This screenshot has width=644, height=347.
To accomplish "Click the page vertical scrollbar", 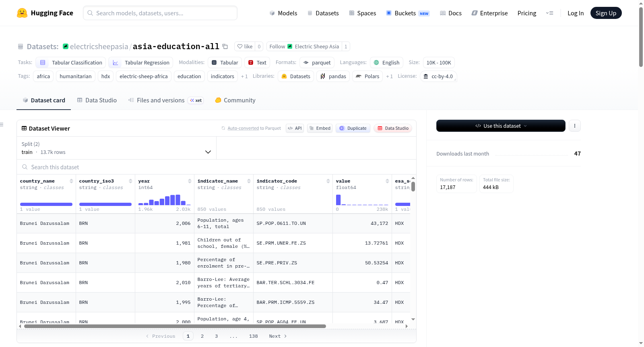I will (641, 37).
